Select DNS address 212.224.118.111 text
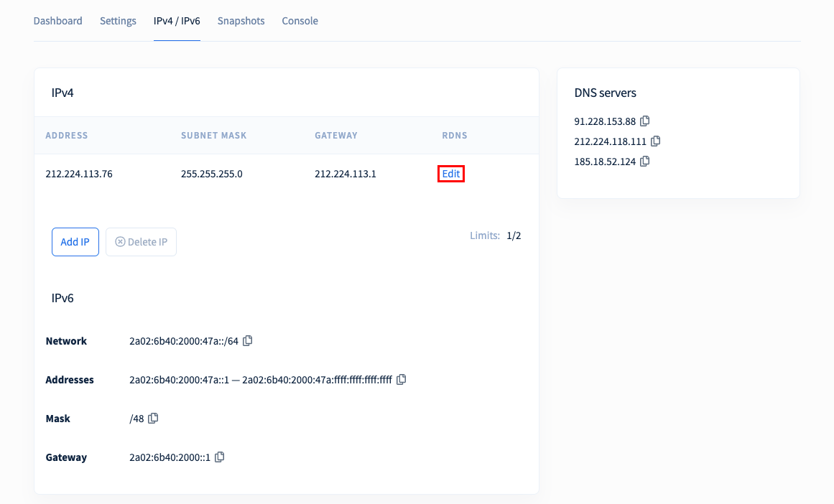 tap(611, 141)
